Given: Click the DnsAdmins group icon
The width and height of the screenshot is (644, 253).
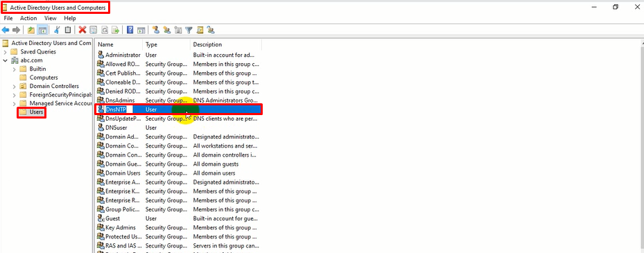Looking at the screenshot, I should 101,101.
